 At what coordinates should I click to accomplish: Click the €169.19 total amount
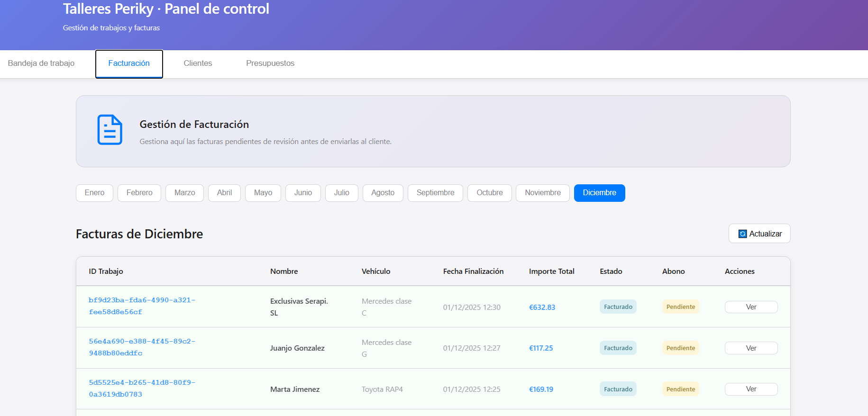point(541,389)
